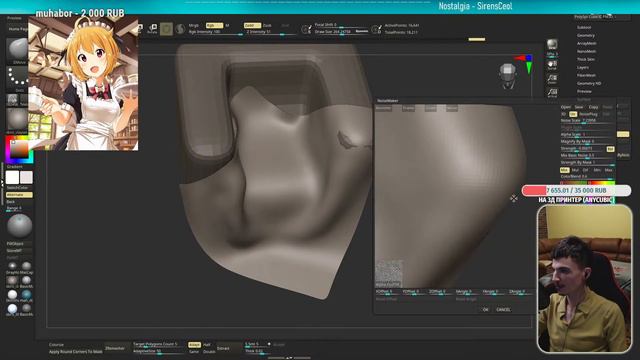Adjust the Noise Scale slider
This screenshot has height=360, width=640.
(x=587, y=121)
